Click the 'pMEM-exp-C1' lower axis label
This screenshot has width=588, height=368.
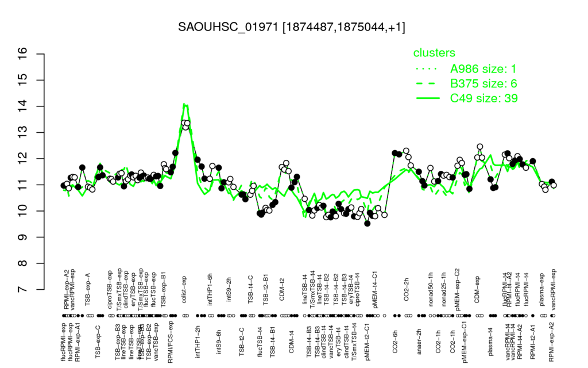pos(465,342)
